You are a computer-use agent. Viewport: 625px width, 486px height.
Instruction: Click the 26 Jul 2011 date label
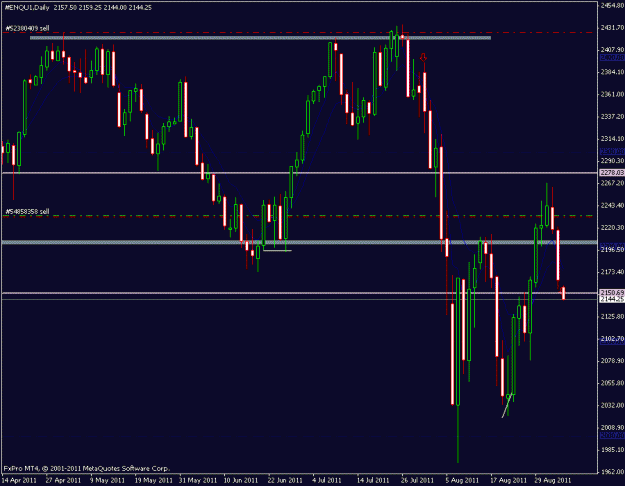417,480
